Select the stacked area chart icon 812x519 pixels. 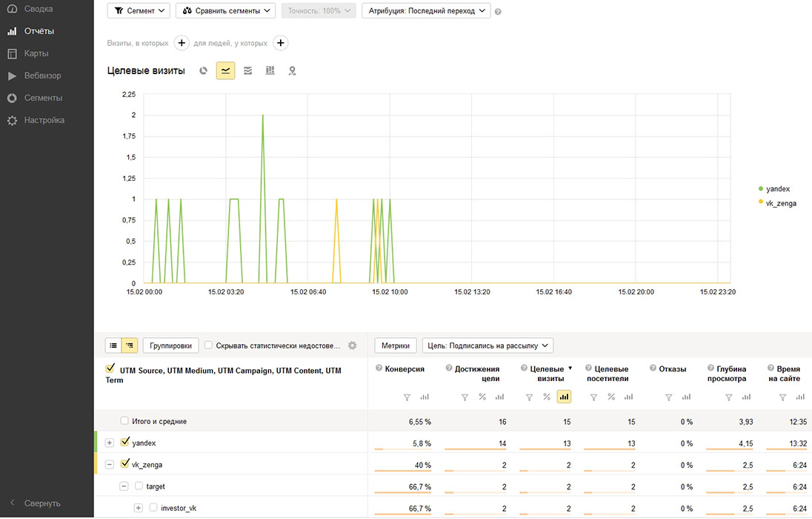pyautogui.click(x=247, y=70)
